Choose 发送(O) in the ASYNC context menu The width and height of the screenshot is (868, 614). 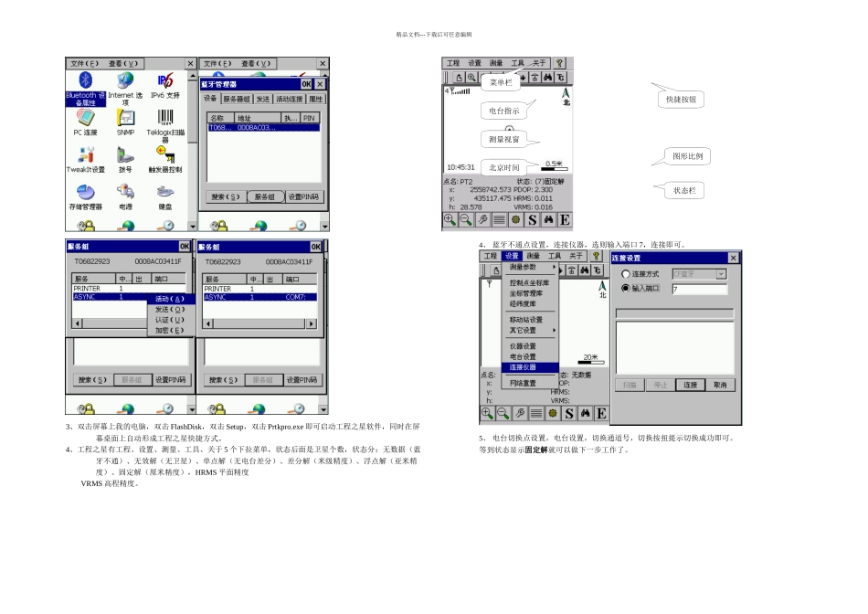tap(171, 310)
